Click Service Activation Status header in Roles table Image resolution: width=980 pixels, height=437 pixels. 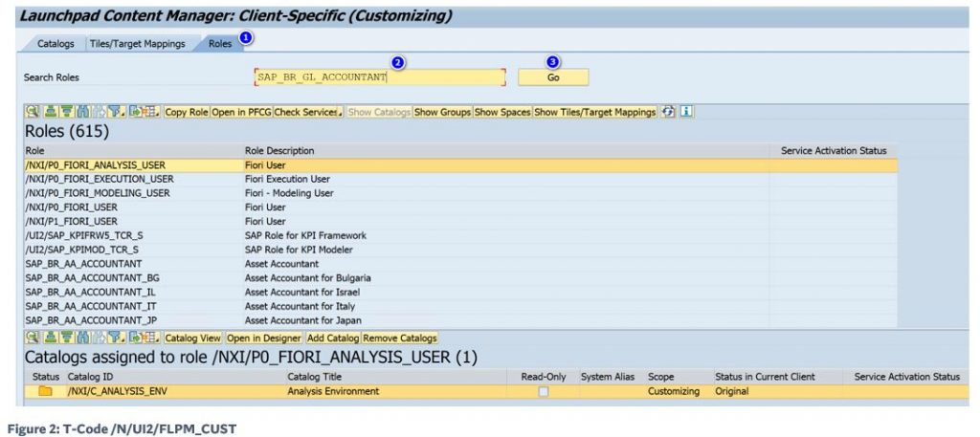point(834,150)
